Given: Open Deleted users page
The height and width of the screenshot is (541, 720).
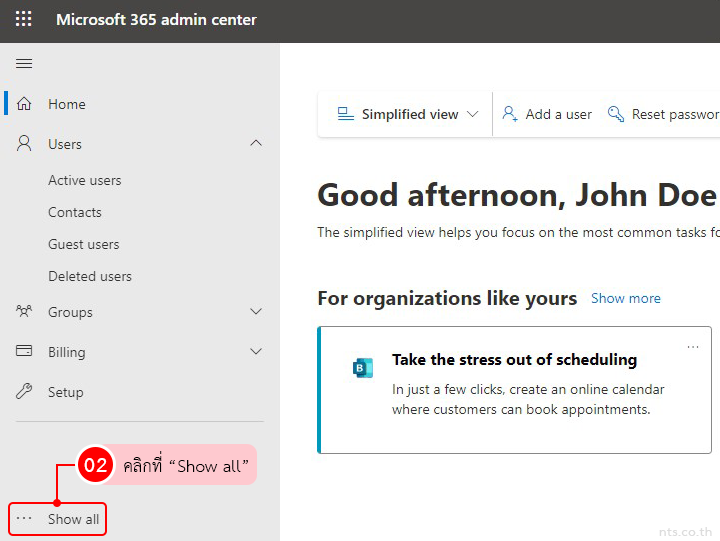Looking at the screenshot, I should (x=90, y=276).
